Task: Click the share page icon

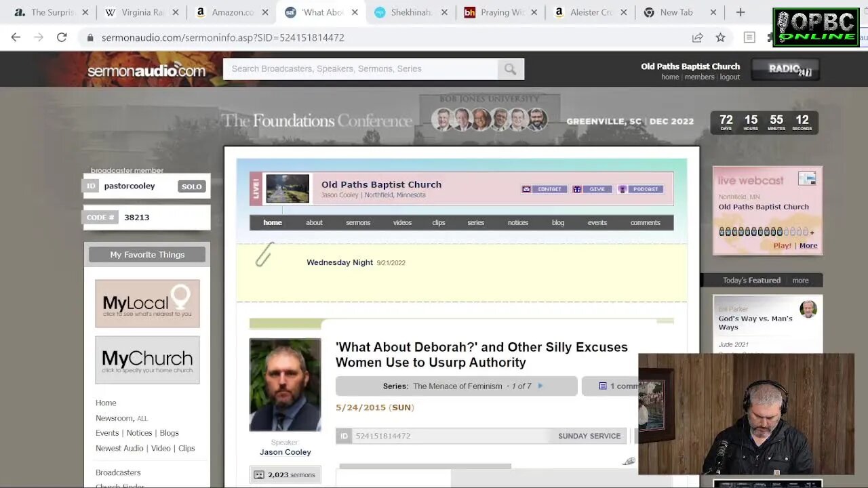Action: coord(697,37)
